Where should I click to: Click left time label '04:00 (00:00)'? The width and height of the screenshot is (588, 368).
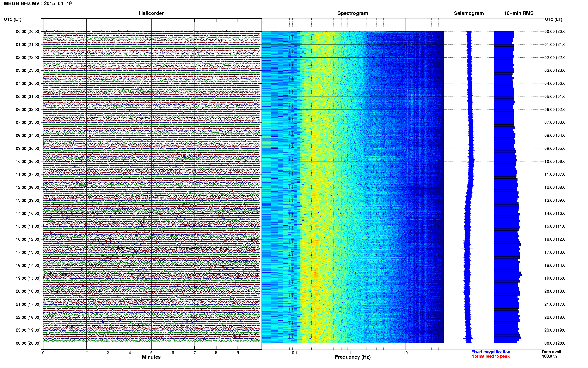(28, 83)
